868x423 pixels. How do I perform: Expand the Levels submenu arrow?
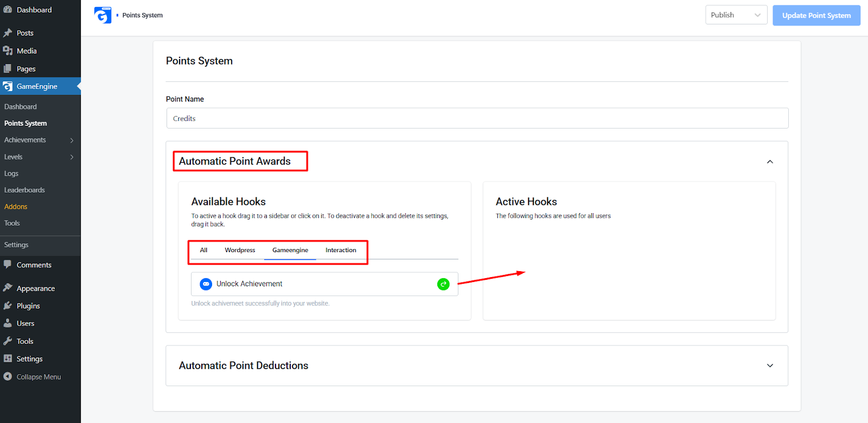click(x=72, y=157)
